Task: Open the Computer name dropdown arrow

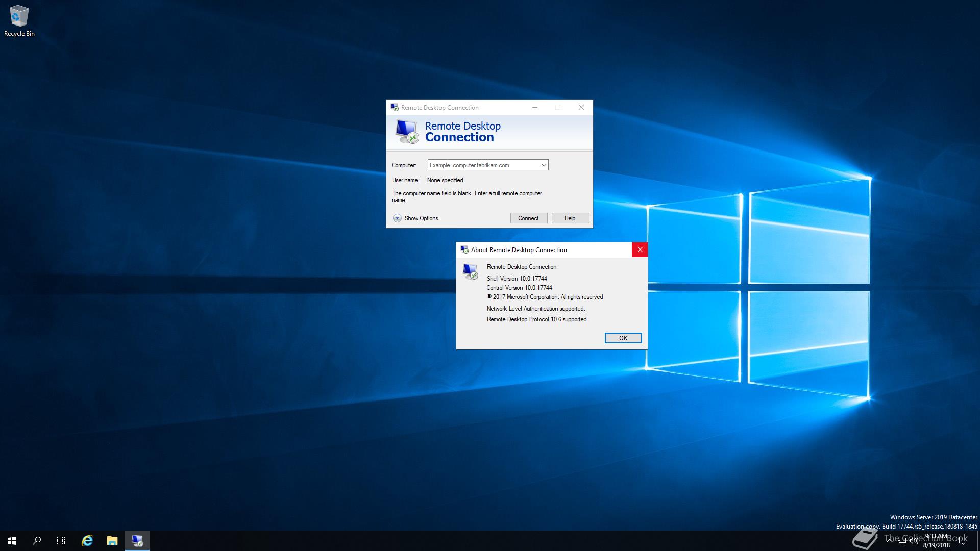Action: (544, 165)
